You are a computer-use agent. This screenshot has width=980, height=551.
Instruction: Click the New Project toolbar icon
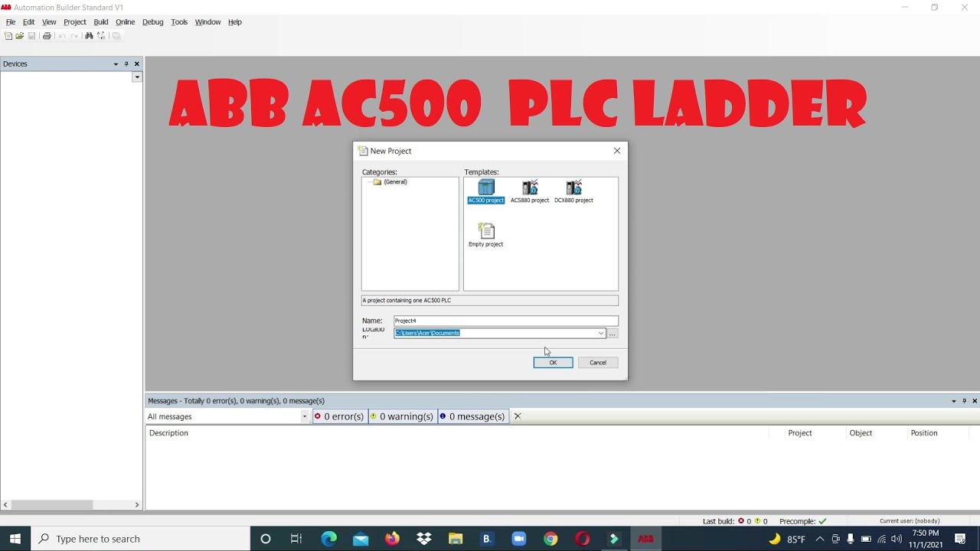(x=8, y=36)
